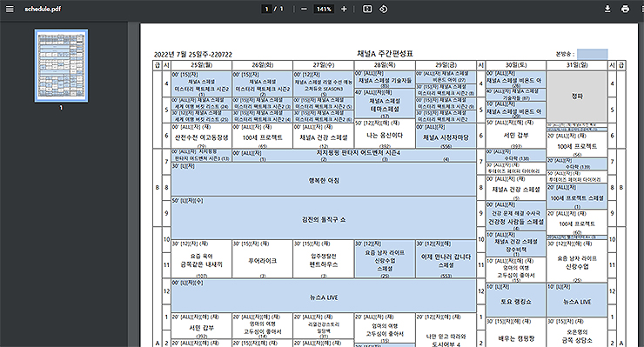Click the '100세 프로젝트 스페셜' cell

pos(577,197)
